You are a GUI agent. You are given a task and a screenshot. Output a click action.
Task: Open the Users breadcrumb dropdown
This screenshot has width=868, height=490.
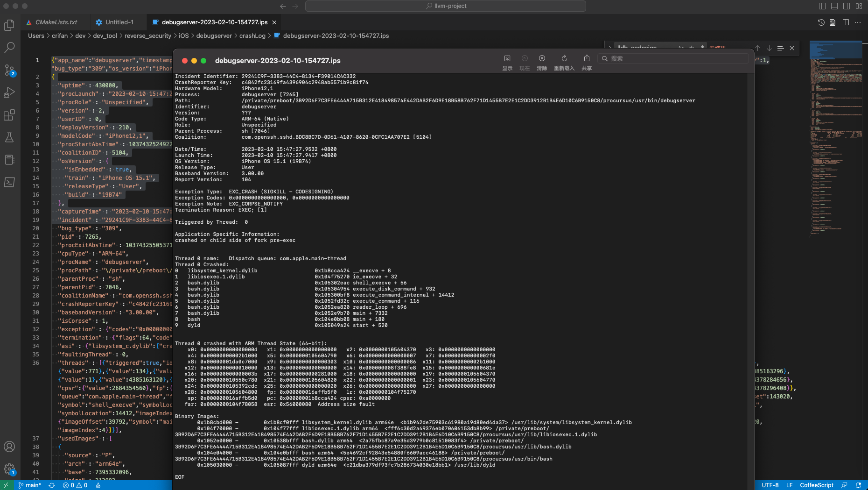36,36
